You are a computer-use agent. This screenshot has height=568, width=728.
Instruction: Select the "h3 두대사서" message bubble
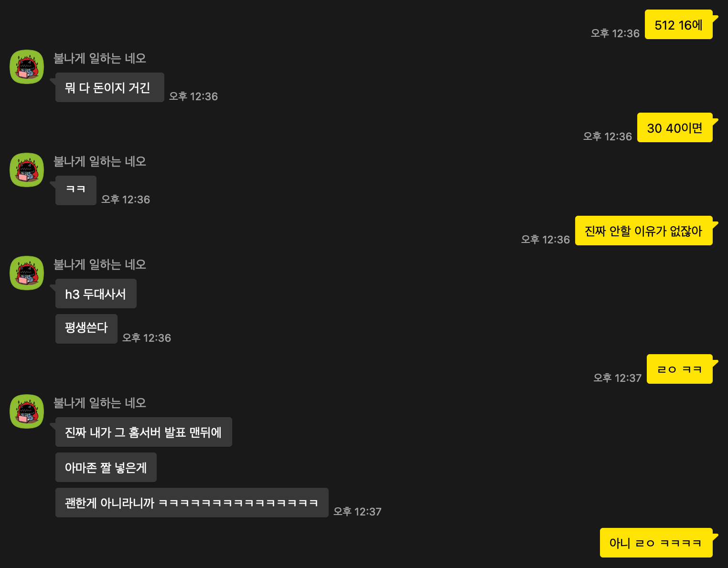[x=96, y=294]
